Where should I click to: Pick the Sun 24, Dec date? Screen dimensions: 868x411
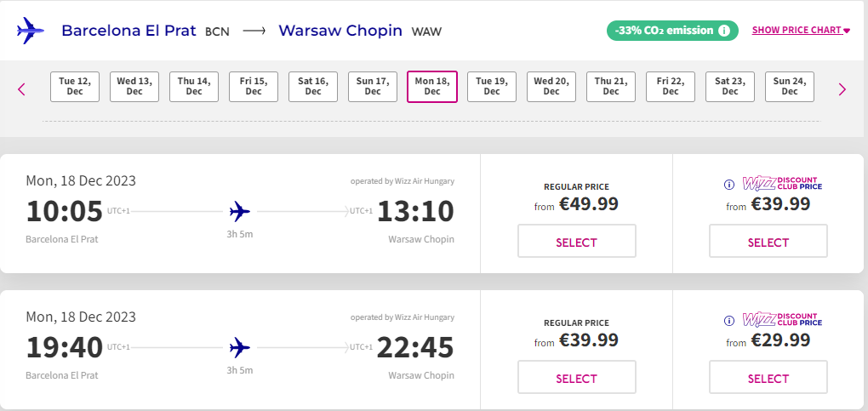(790, 87)
